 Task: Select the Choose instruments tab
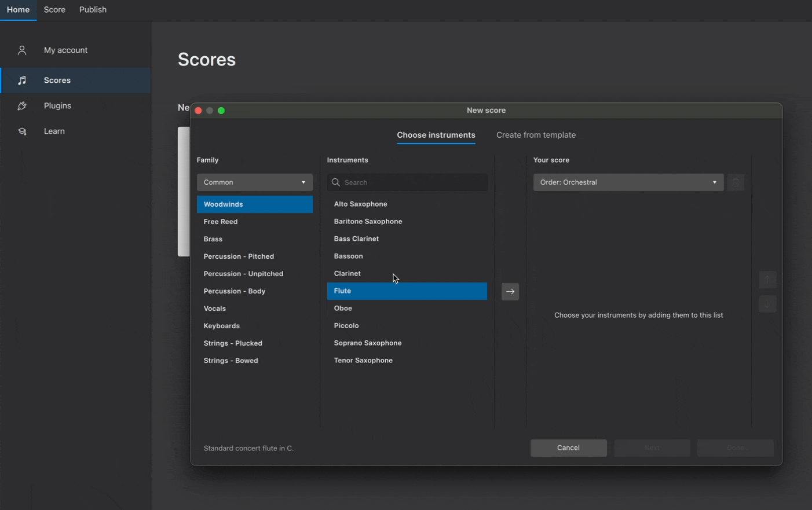coord(436,135)
